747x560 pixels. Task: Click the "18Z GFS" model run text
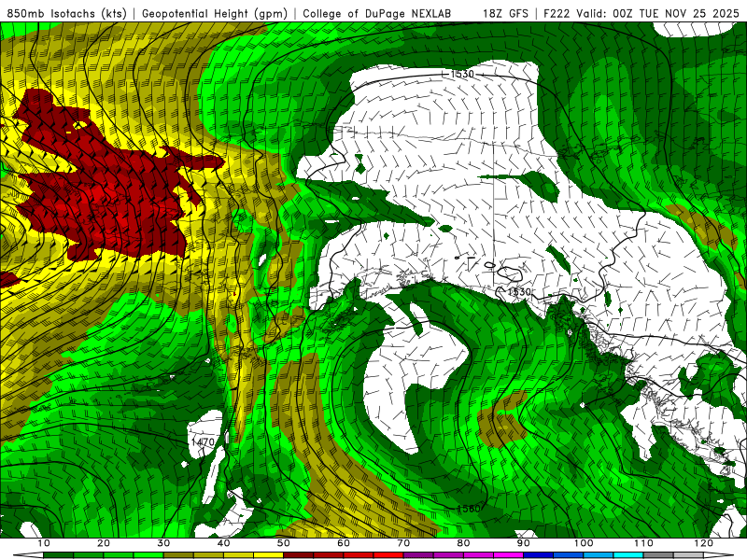(x=505, y=13)
